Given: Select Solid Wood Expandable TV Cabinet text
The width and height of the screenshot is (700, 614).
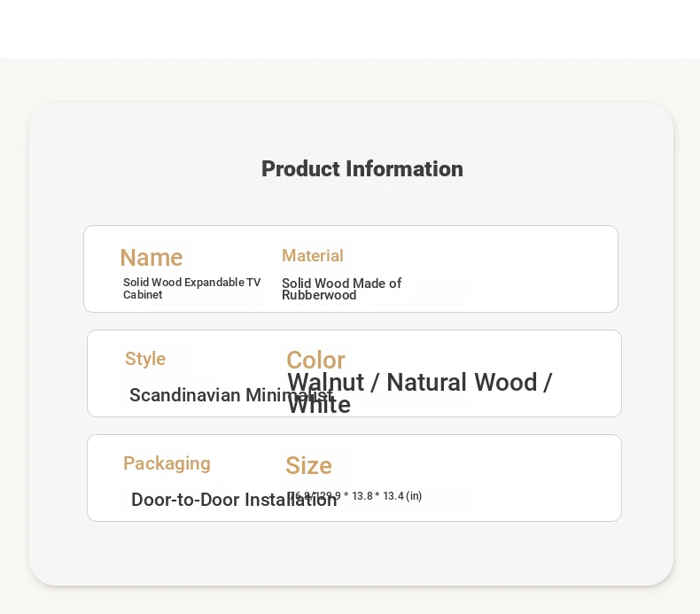Looking at the screenshot, I should pos(192,289).
